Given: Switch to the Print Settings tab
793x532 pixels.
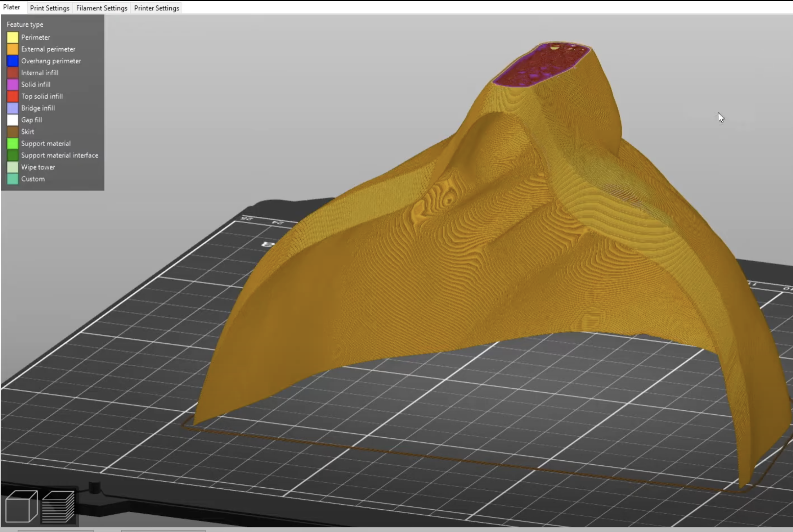Looking at the screenshot, I should tap(49, 8).
